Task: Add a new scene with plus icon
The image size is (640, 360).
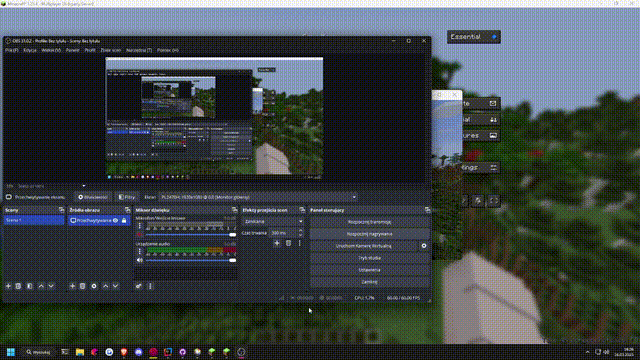Action: pyautogui.click(x=8, y=286)
